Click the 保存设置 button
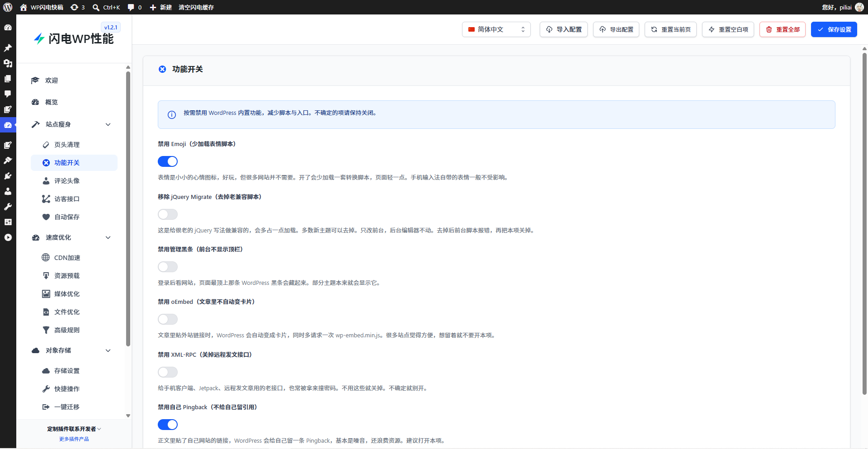This screenshot has height=449, width=868. (834, 29)
